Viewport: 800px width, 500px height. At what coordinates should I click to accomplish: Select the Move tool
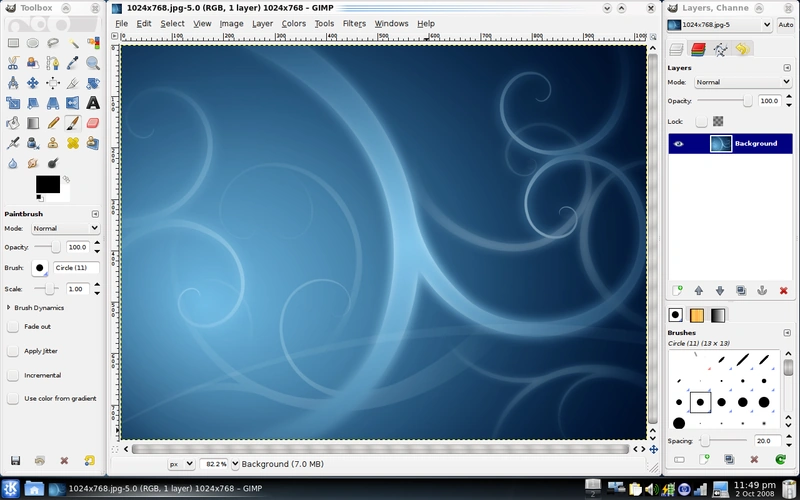pyautogui.click(x=33, y=83)
